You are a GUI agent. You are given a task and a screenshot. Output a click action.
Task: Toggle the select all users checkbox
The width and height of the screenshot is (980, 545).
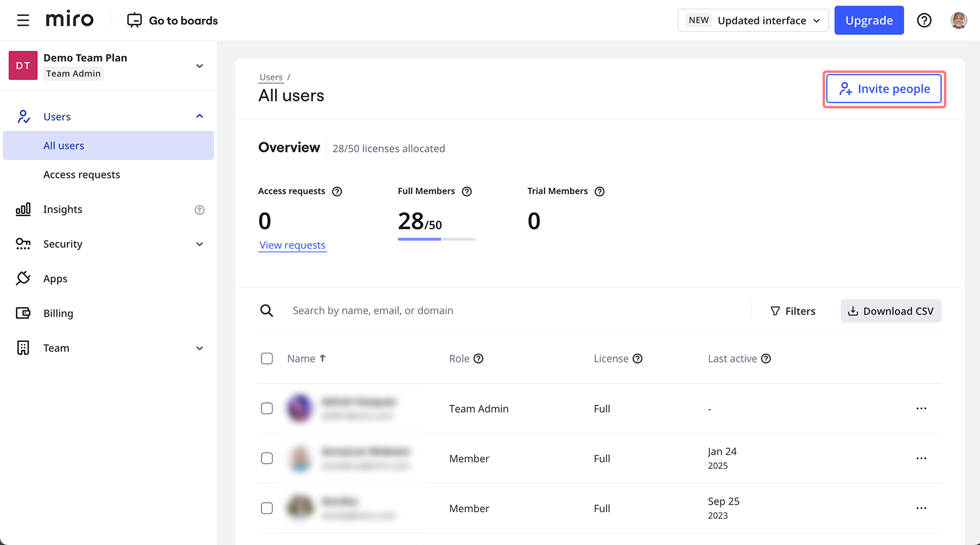pyautogui.click(x=267, y=359)
